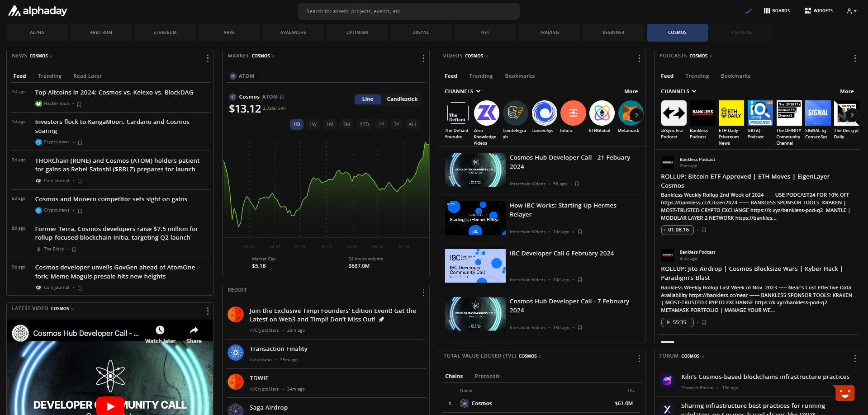Play the 01:08:16 Bankless podcast episode

click(677, 230)
